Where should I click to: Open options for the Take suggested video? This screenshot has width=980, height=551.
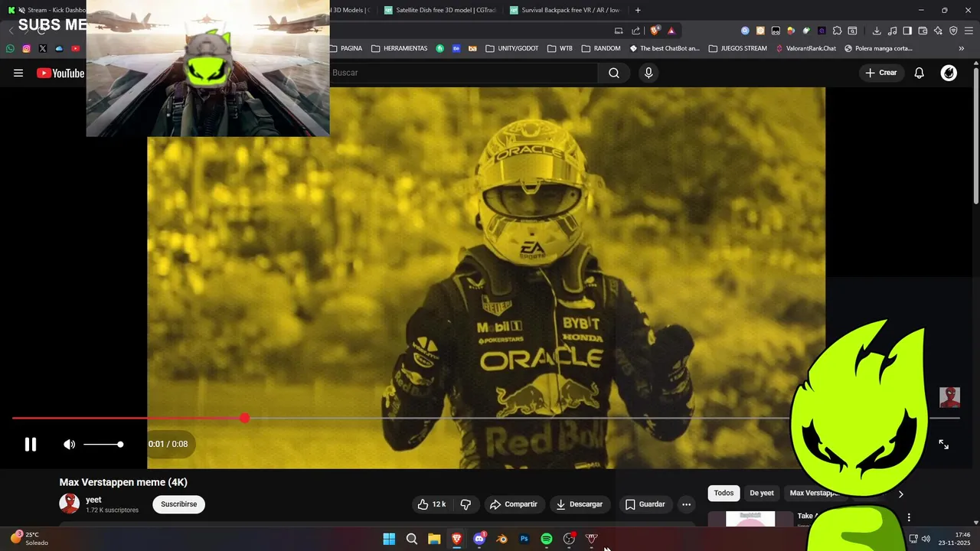coord(909,517)
